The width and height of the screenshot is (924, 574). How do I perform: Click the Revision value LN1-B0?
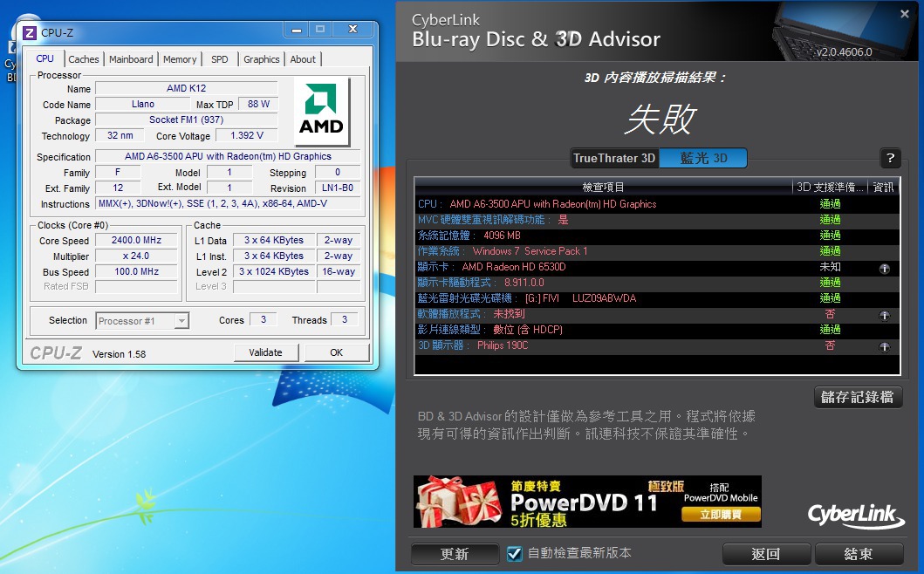point(338,188)
